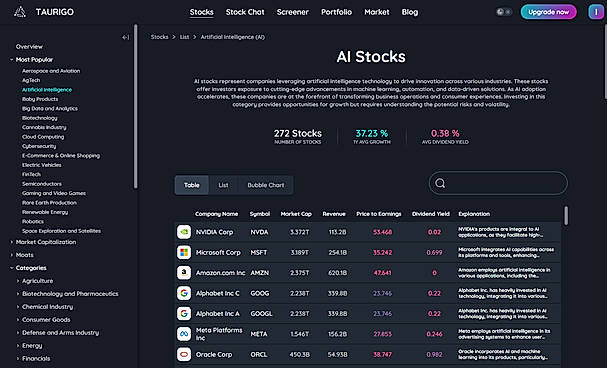Switch to the Bubble Chart tab

pos(266,185)
